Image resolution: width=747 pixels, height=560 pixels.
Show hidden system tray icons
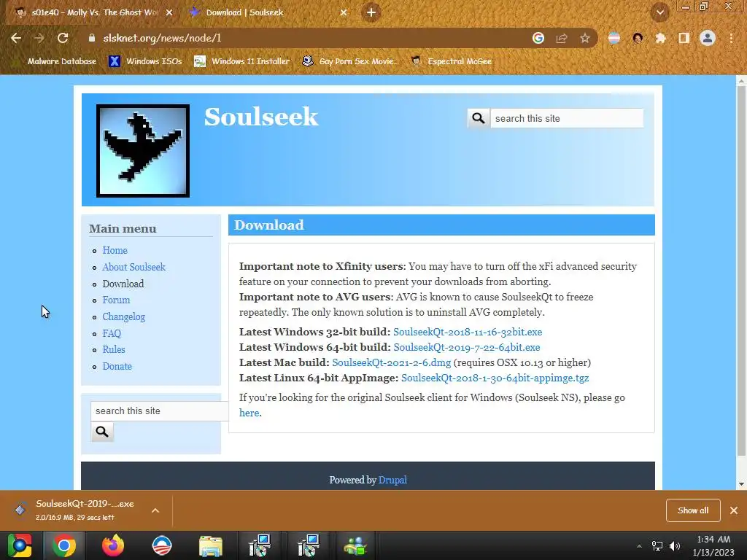(639, 546)
